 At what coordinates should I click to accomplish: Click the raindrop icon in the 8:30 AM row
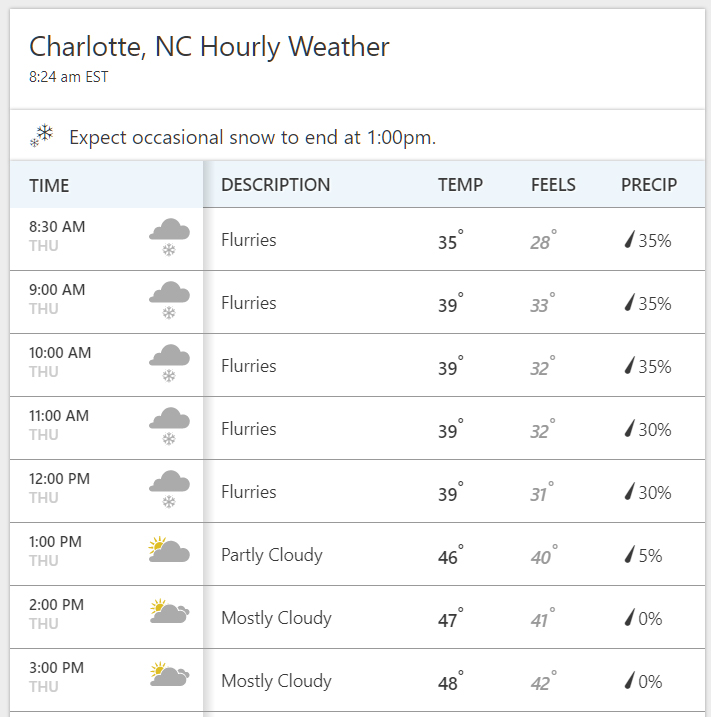(x=630, y=239)
